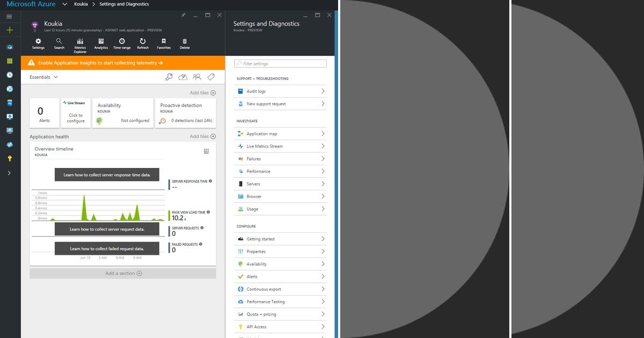Open Metrics Explorer from the toolbar
Viewport: 644px width, 338px height.
pos(79,43)
